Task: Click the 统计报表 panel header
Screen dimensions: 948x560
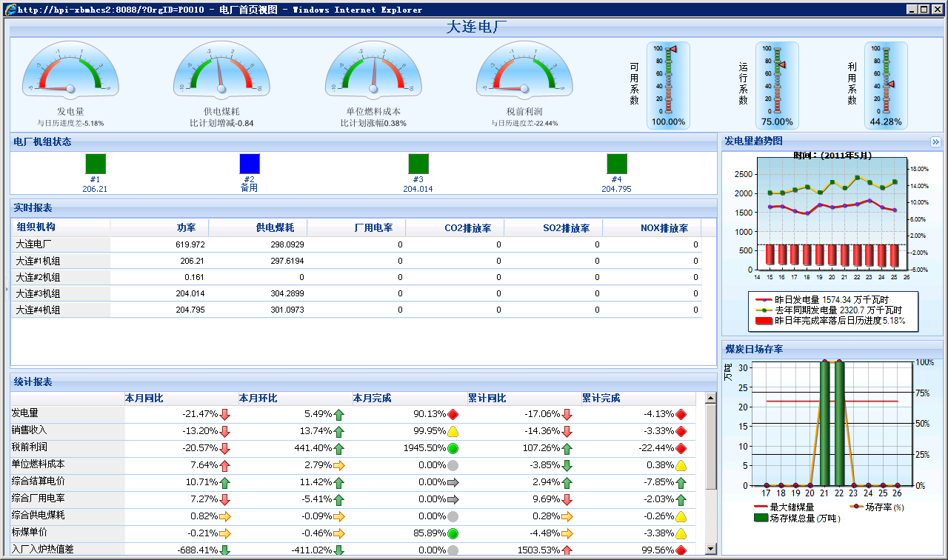Action: point(364,381)
